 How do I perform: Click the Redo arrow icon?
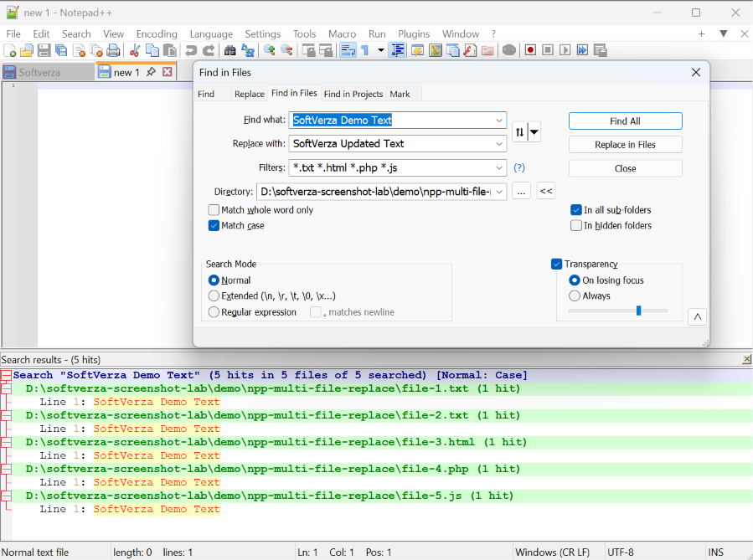(209, 50)
